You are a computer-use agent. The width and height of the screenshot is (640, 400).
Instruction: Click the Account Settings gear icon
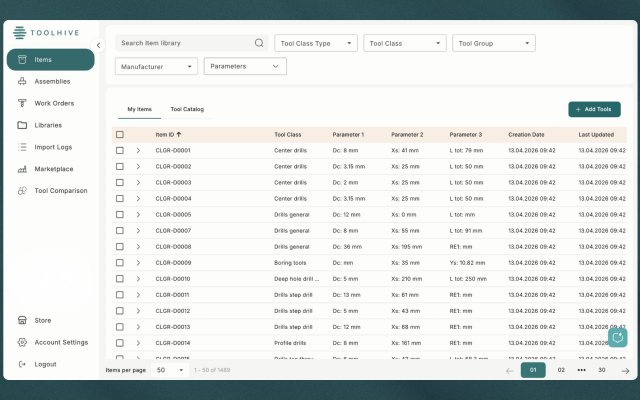[22, 342]
